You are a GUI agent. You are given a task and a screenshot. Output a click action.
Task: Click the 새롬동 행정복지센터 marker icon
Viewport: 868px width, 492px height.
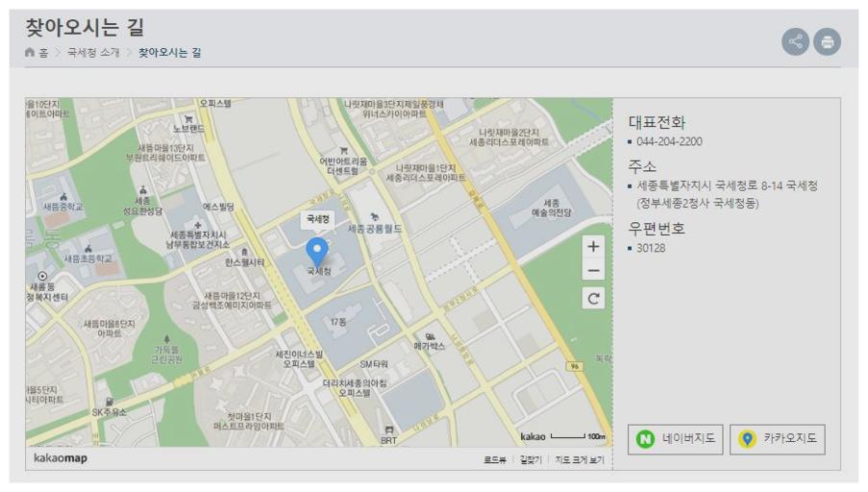point(42,276)
